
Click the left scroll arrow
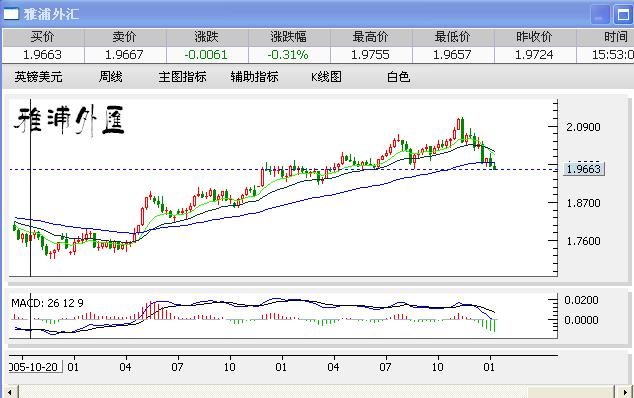pyautogui.click(x=10, y=392)
